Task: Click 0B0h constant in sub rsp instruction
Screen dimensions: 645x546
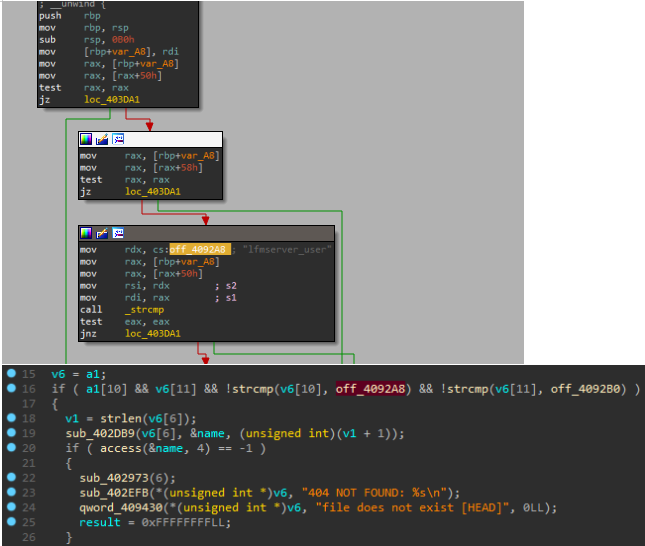Action: 123,40
